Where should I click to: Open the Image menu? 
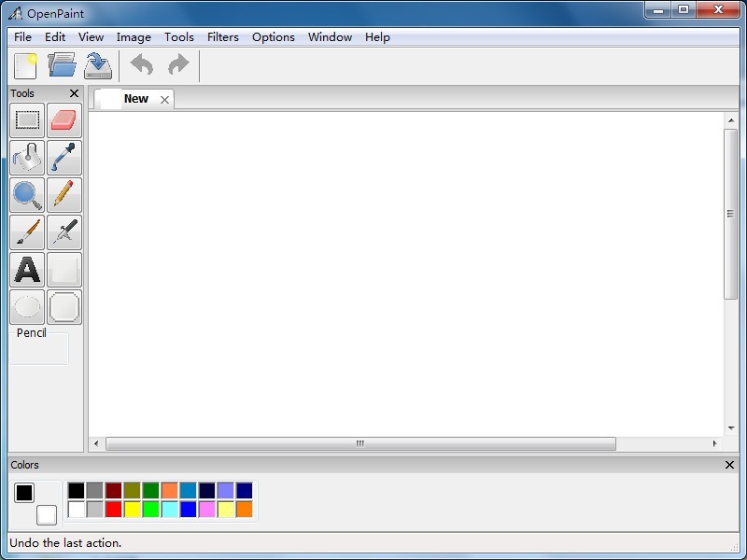[134, 37]
